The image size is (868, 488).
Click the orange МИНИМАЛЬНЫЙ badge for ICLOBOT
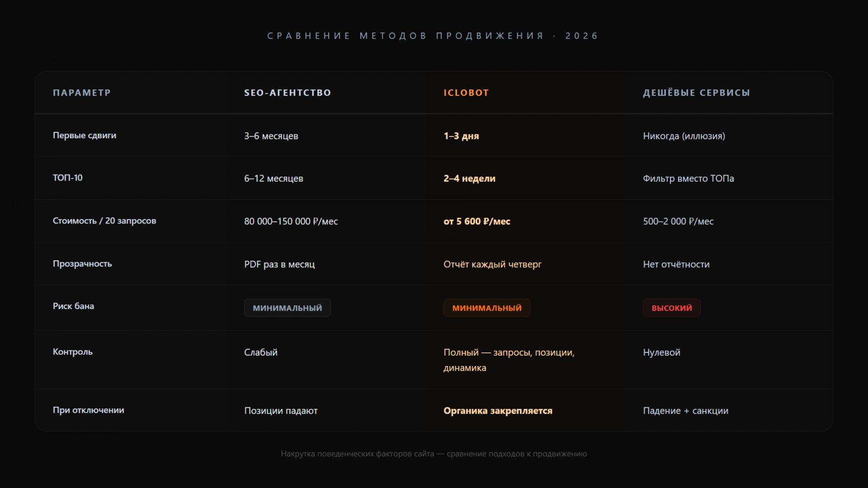pyautogui.click(x=487, y=308)
